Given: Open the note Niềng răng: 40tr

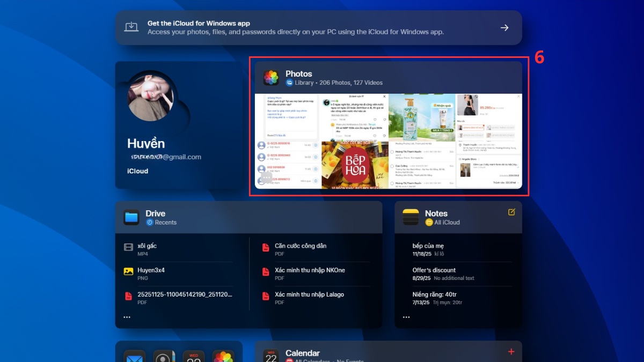Looking at the screenshot, I should coord(462,298).
